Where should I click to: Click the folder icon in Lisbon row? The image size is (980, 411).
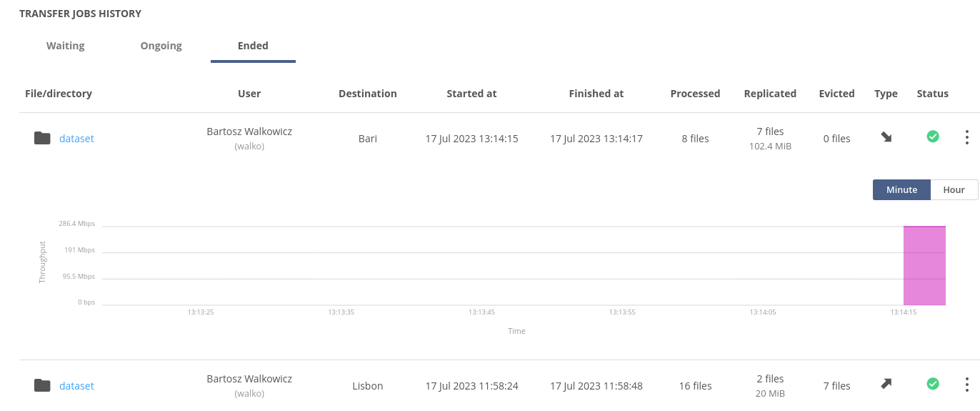[42, 385]
